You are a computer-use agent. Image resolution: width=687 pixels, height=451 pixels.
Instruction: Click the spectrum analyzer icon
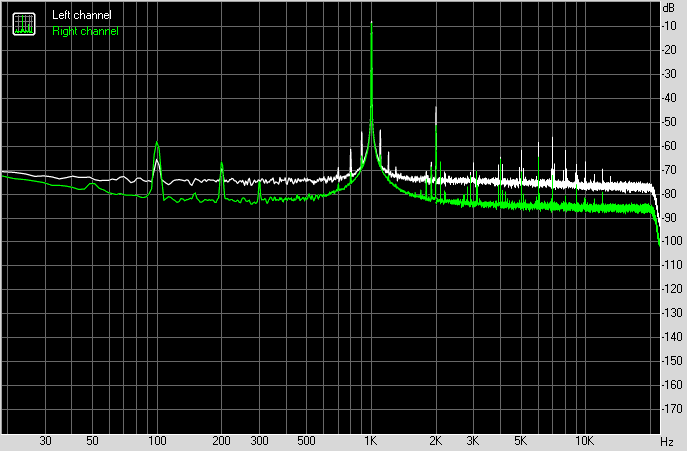(24, 24)
